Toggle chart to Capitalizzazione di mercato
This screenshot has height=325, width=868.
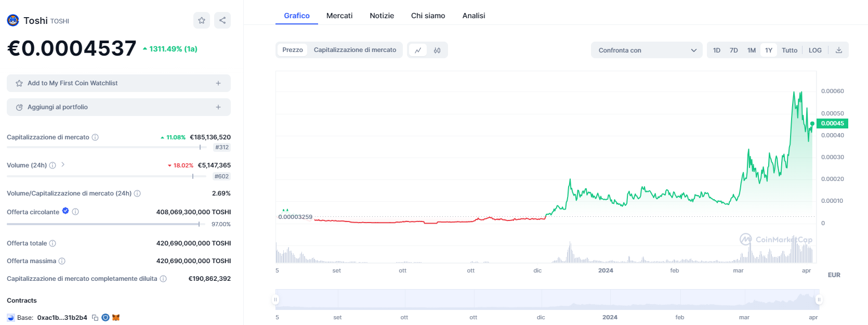coord(355,50)
